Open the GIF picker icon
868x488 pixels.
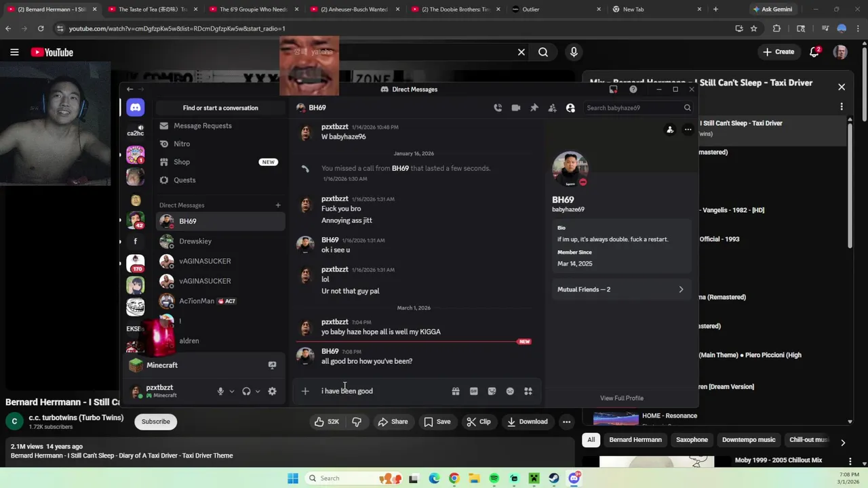pyautogui.click(x=474, y=391)
